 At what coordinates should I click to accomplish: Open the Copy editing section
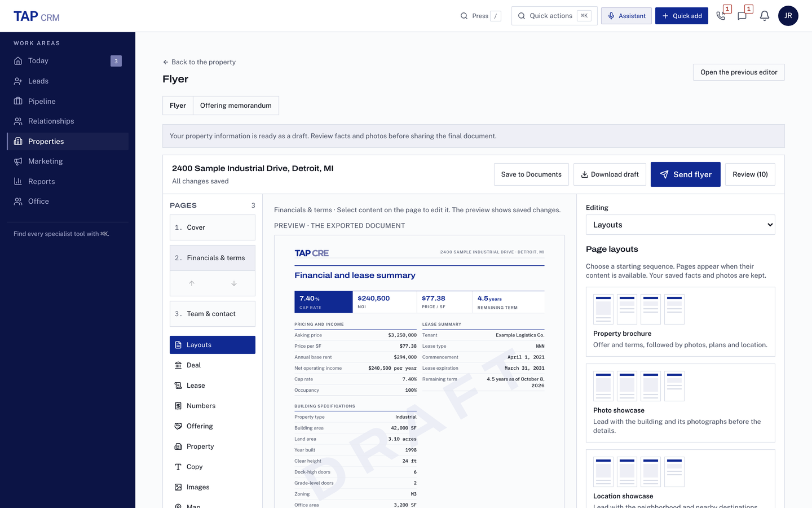(x=213, y=467)
